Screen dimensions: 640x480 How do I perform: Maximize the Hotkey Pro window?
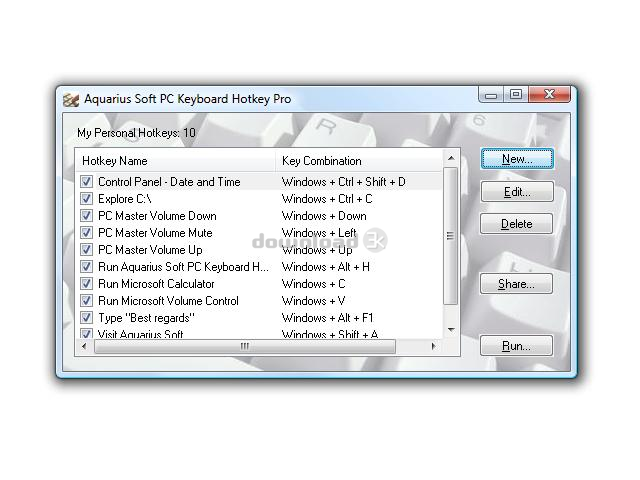pos(516,95)
